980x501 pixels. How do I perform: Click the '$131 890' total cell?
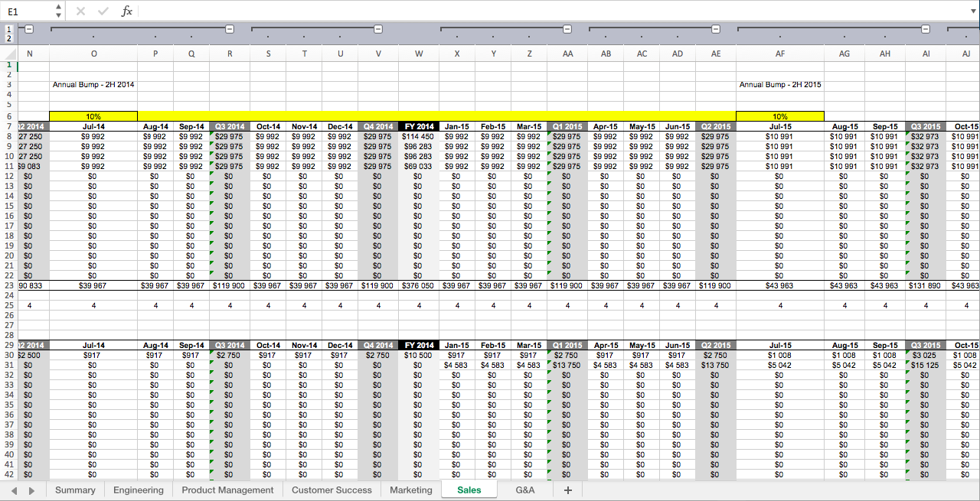pyautogui.click(x=926, y=285)
